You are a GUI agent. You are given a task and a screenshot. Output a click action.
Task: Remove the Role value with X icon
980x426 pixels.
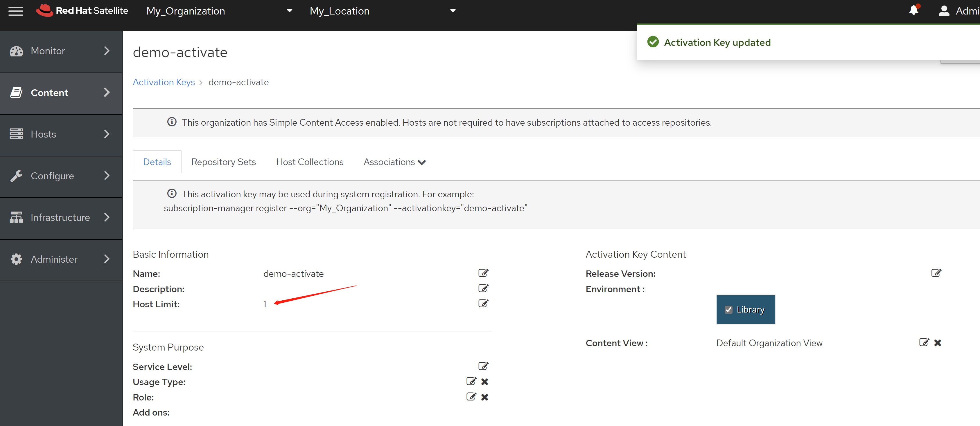[x=484, y=397]
